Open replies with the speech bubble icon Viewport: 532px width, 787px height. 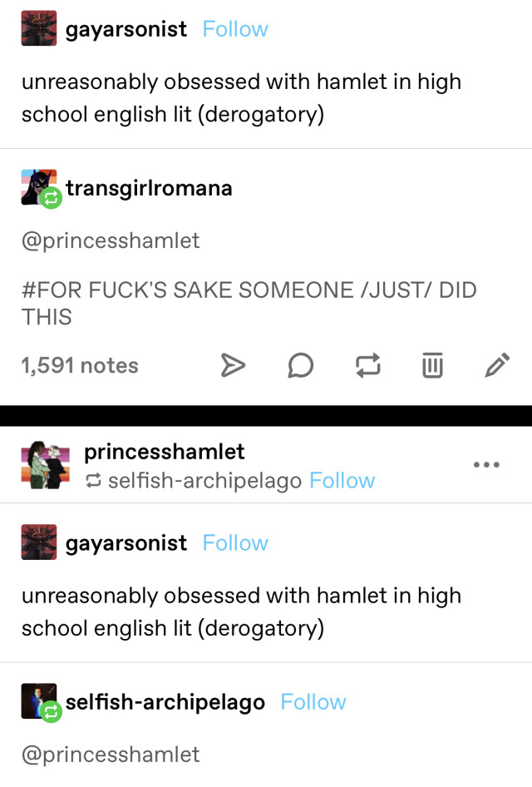pyautogui.click(x=300, y=365)
